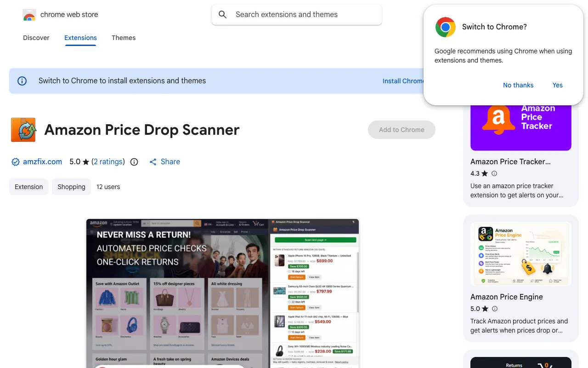The image size is (588, 368).
Task: Click the Extension category chip
Action: pyautogui.click(x=28, y=187)
